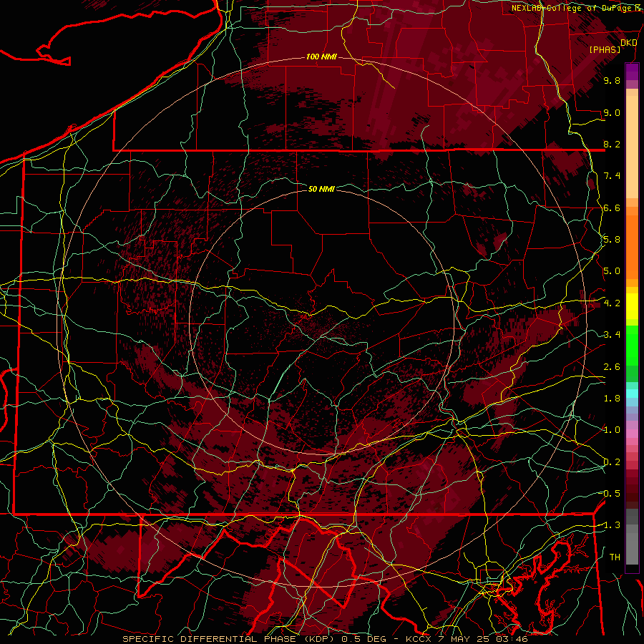Click the 1.8 scale label
This screenshot has width=644, height=644.
tap(612, 399)
